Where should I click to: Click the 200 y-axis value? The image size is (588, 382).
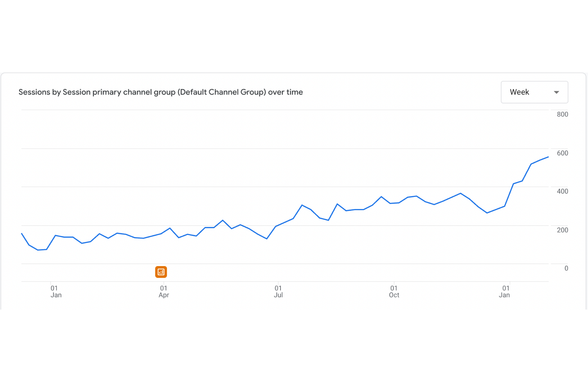562,230
